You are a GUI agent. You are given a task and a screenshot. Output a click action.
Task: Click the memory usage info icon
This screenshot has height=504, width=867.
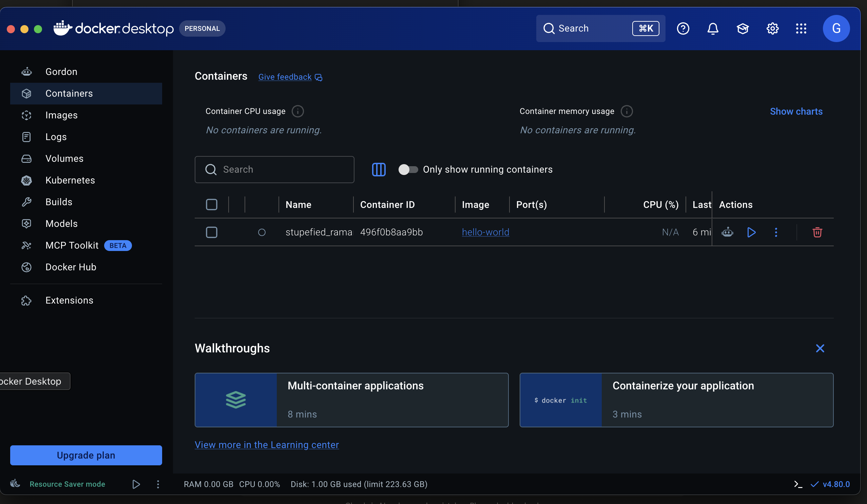627,111
